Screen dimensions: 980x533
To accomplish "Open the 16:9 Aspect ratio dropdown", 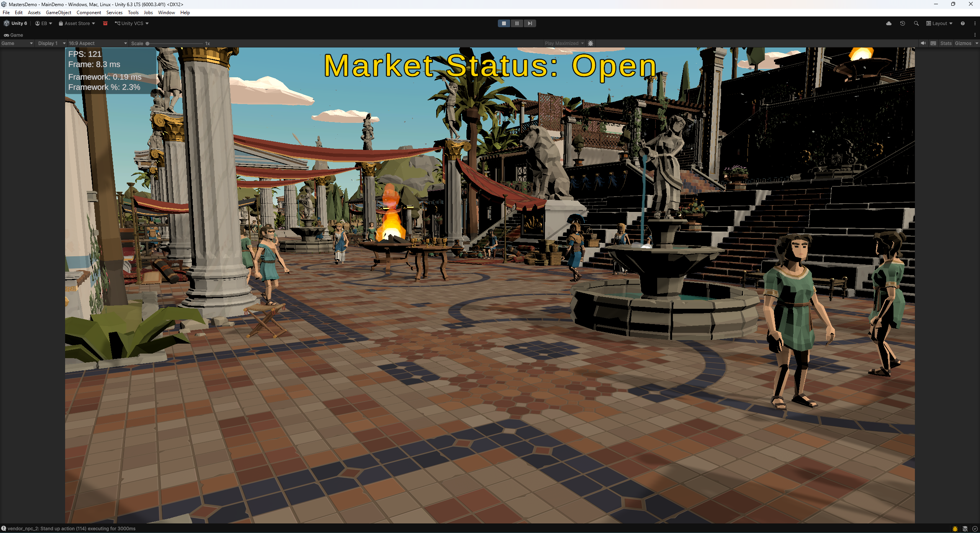I will (97, 43).
